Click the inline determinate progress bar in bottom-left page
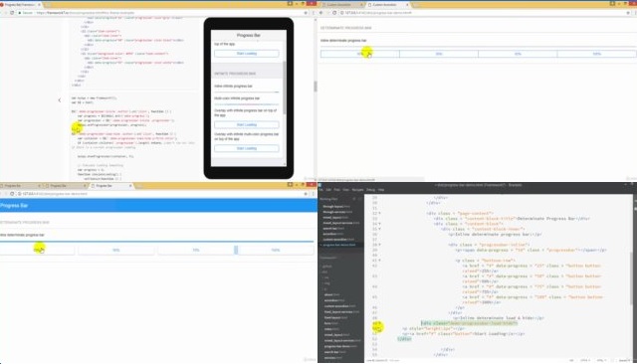637x364 pixels. 157,242
